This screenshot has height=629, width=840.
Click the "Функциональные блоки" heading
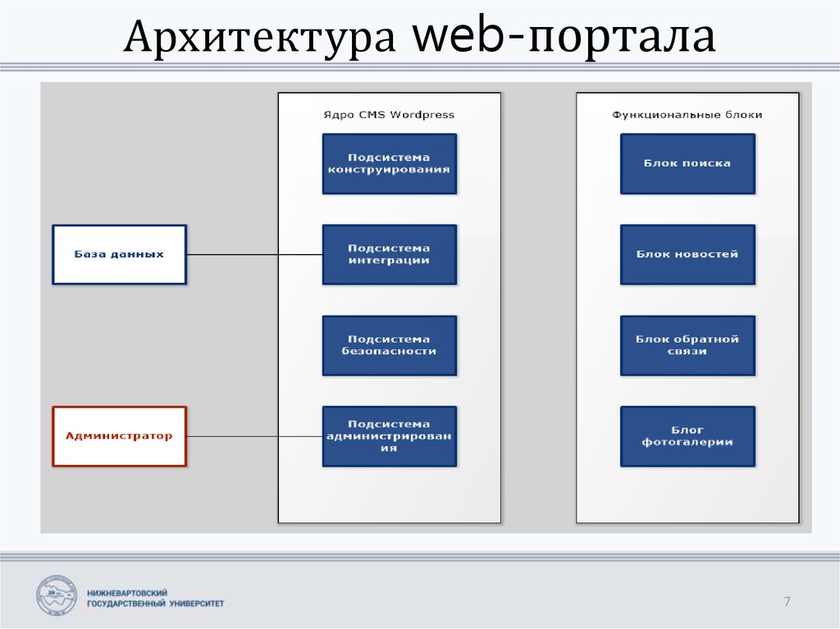(x=687, y=115)
